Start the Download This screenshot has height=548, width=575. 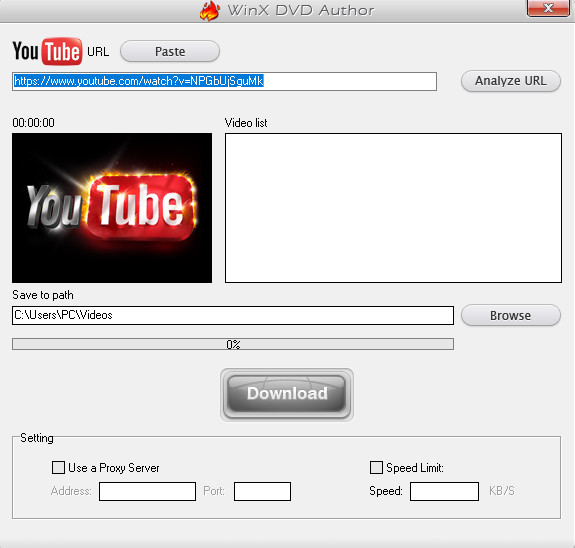click(x=287, y=394)
